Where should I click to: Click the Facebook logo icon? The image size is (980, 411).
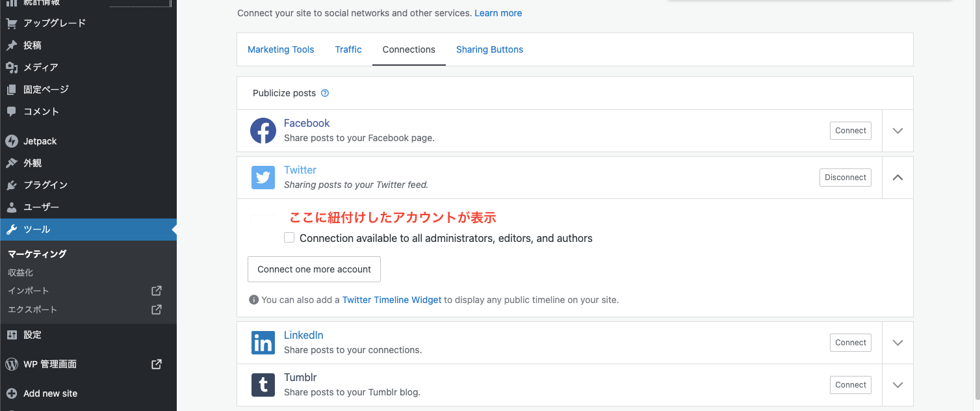click(263, 131)
